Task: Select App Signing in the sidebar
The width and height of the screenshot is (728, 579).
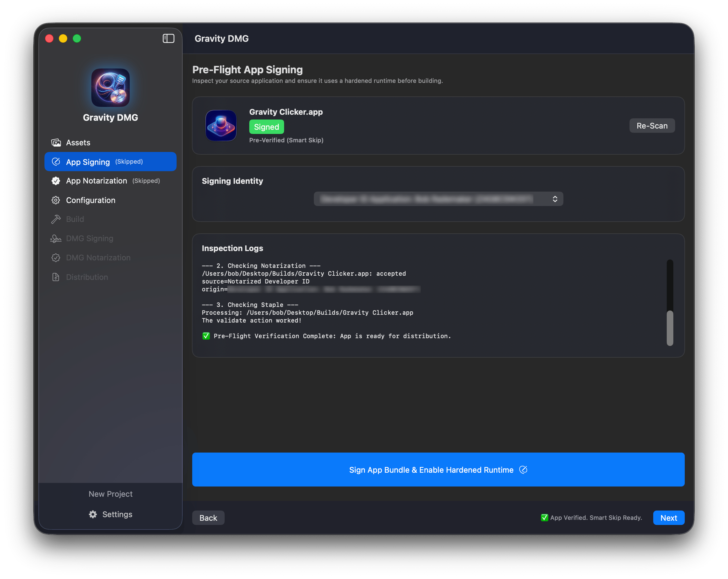Action: (x=111, y=162)
